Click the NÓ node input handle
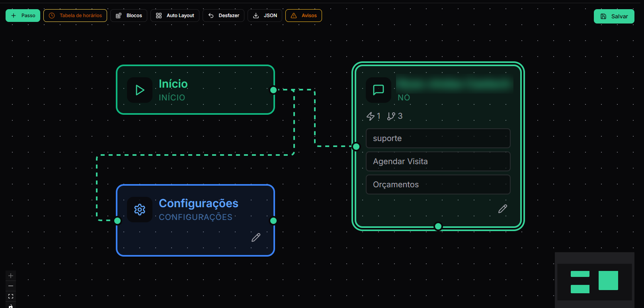Viewport: 644px width, 308px height. (356, 147)
